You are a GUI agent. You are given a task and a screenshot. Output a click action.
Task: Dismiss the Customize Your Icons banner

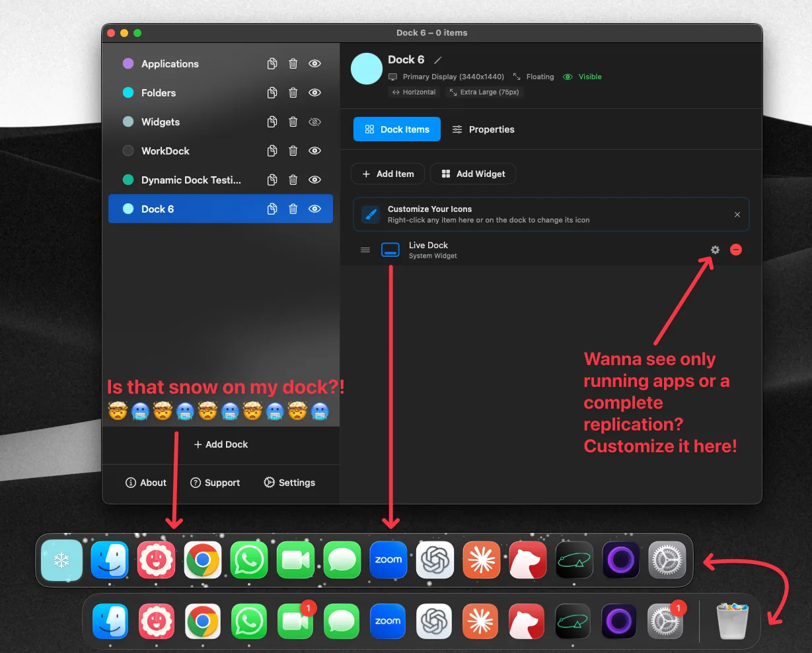point(737,215)
